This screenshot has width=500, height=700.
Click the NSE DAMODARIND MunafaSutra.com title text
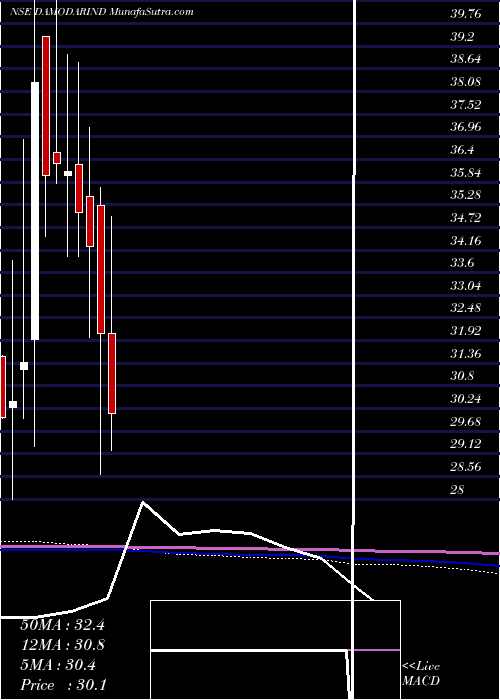pyautogui.click(x=102, y=12)
